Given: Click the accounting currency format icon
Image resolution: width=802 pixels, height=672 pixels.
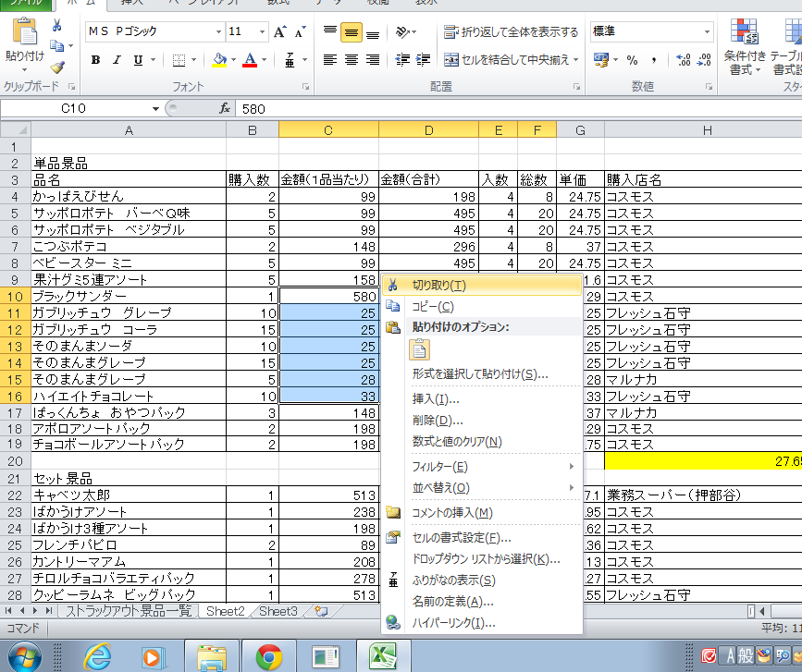Looking at the screenshot, I should tap(601, 60).
